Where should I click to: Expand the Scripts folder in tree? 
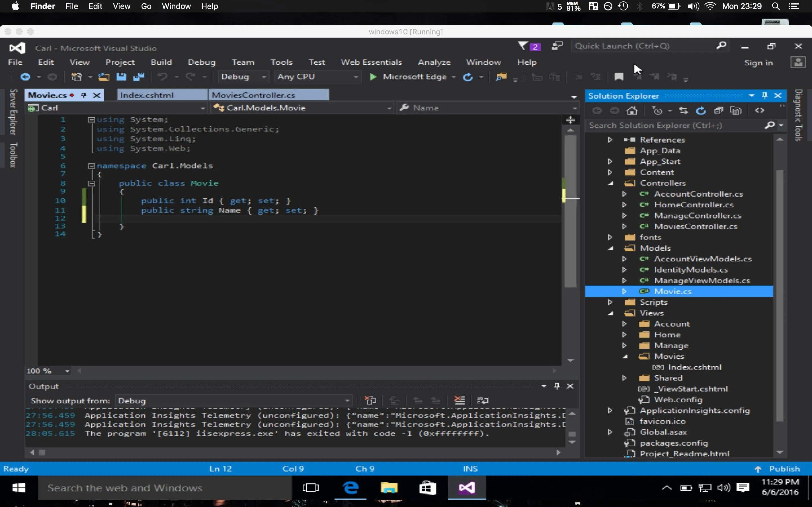click(x=610, y=302)
